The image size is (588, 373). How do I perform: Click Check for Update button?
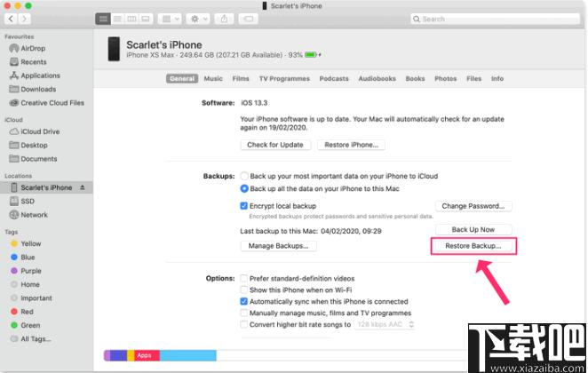(275, 145)
